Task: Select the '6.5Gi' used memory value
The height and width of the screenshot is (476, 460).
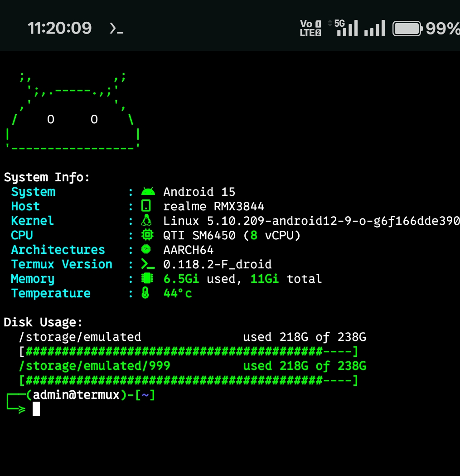Action: point(181,279)
